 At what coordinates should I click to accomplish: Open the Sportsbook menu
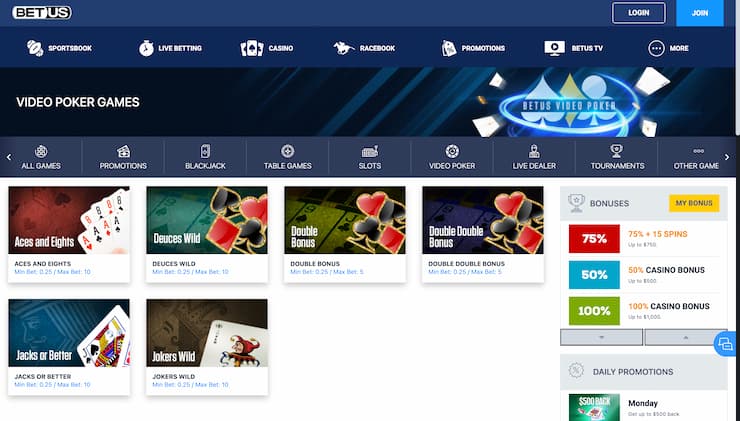(x=59, y=48)
